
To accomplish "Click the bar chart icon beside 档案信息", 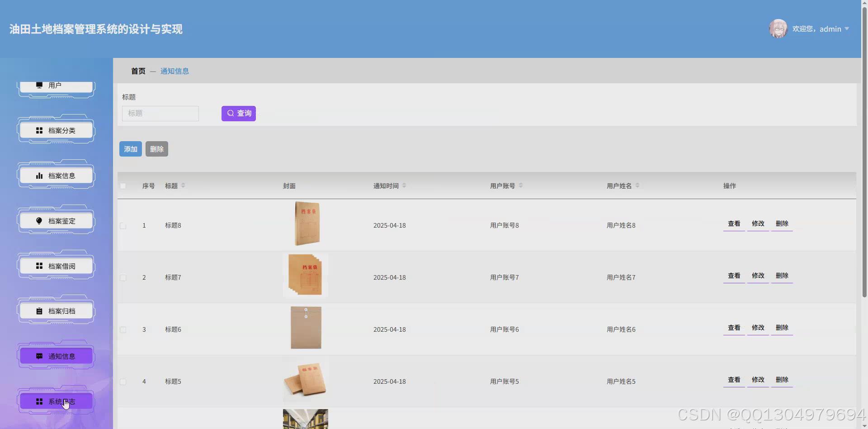I will tap(39, 176).
